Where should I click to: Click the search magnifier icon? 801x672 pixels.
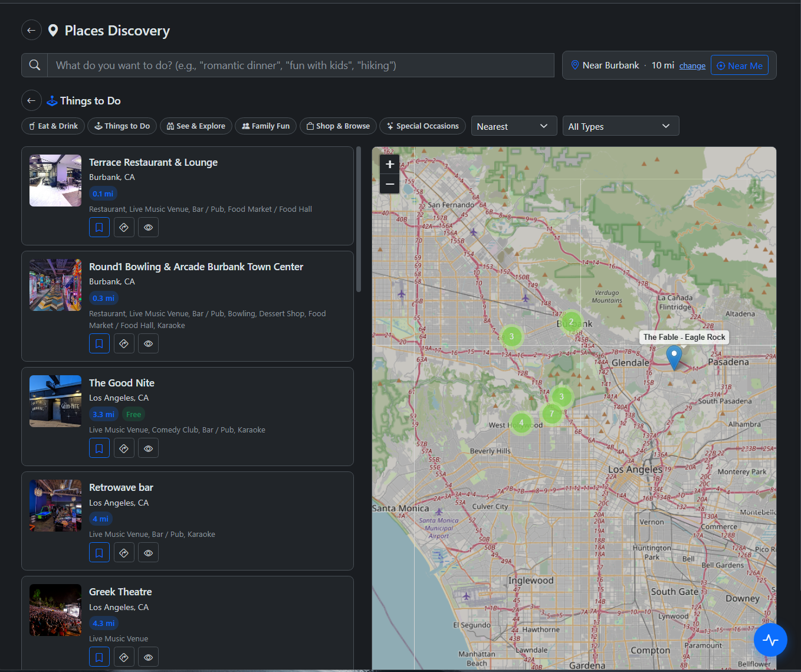[35, 65]
